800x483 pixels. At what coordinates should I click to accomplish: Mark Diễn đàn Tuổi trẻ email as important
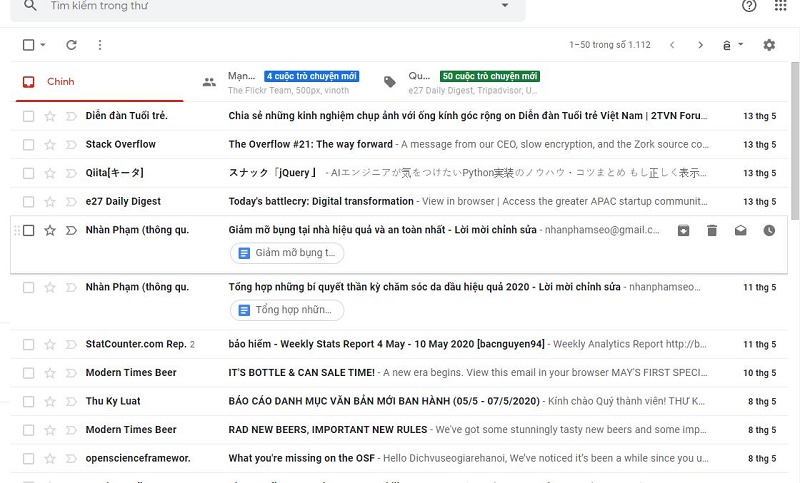(71, 116)
